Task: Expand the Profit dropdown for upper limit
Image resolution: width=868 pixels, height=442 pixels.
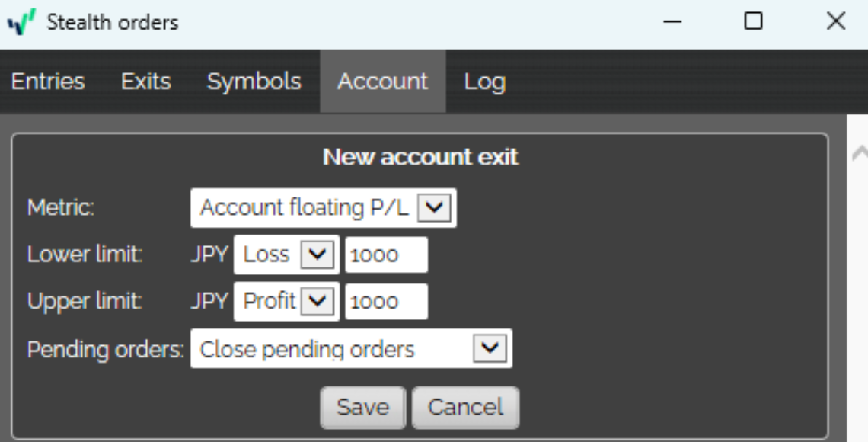Action: point(286,302)
